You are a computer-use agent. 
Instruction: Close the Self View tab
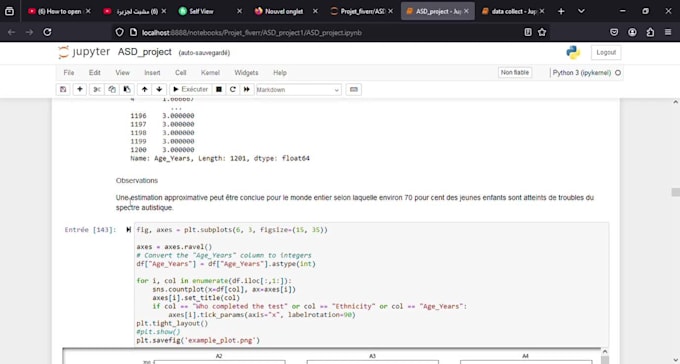pos(239,11)
